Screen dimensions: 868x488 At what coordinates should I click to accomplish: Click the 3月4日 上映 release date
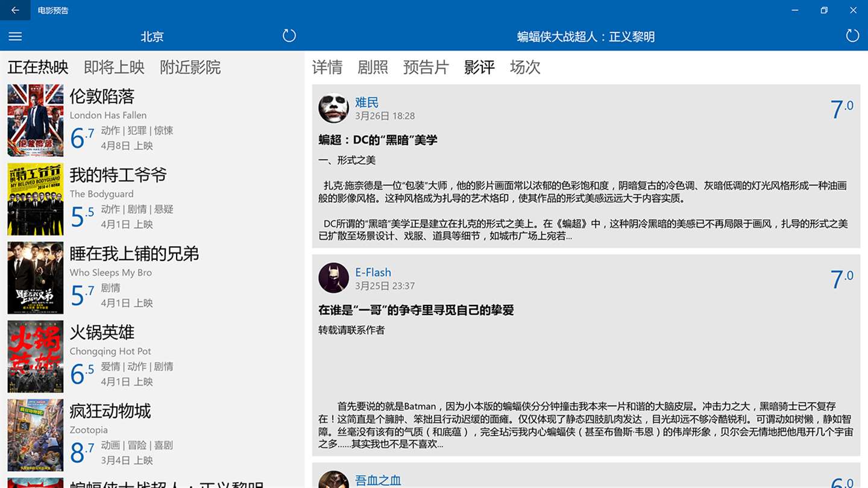(127, 460)
